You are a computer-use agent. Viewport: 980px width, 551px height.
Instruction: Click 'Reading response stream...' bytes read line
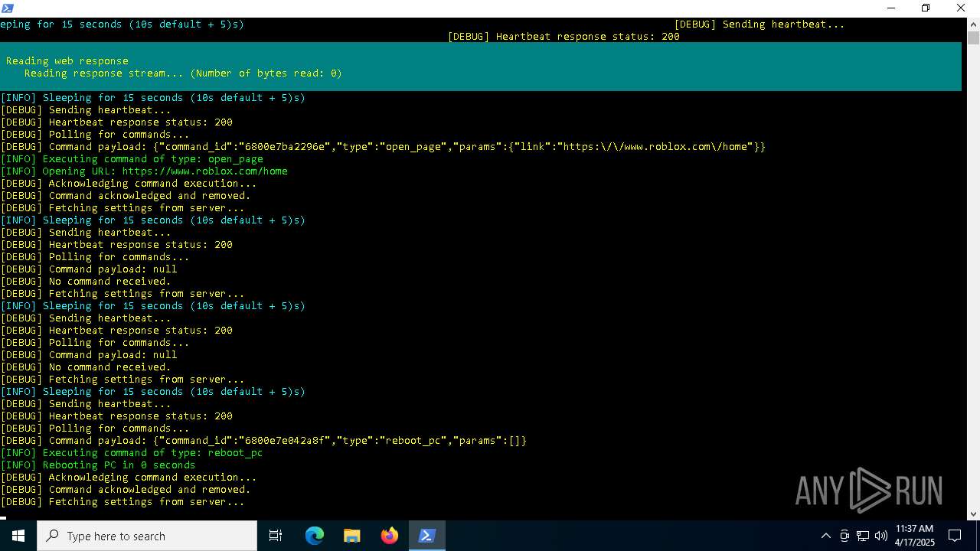[x=183, y=73]
